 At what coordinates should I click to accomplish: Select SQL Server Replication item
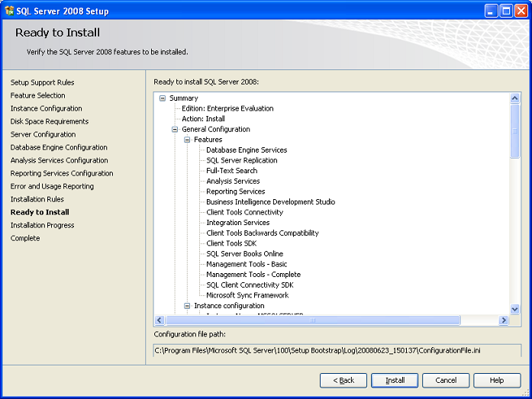tap(241, 160)
